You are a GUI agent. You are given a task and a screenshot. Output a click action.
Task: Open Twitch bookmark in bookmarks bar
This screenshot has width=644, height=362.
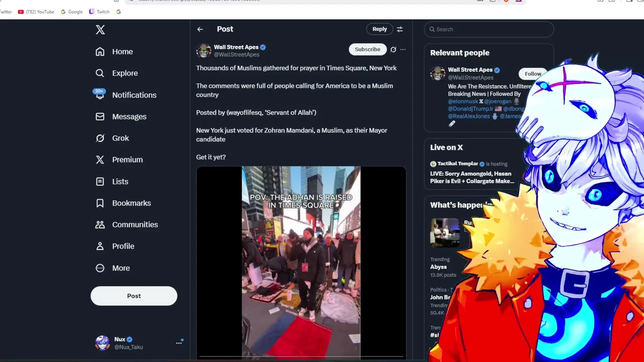[99, 12]
